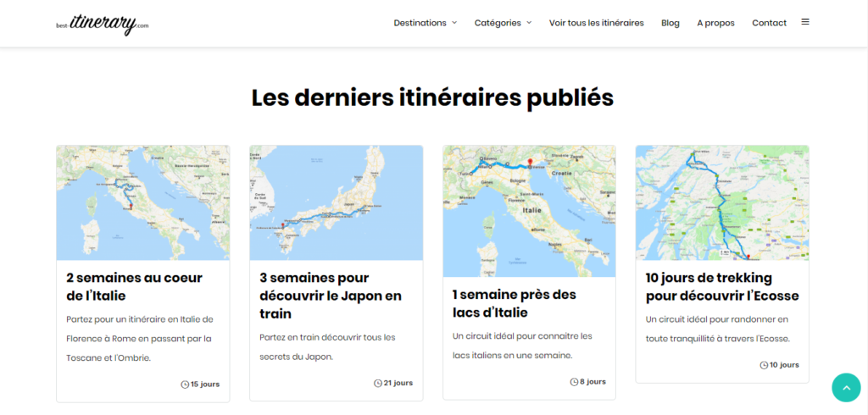Viewport: 868px width, 415px height.
Task: Click the teal scroll-to-top arrow button
Action: click(x=847, y=387)
